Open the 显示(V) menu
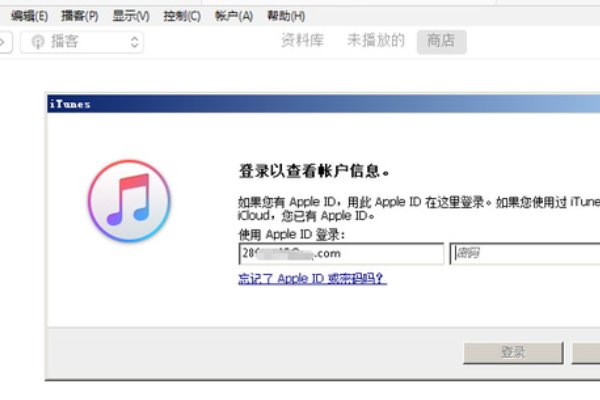 (x=131, y=16)
